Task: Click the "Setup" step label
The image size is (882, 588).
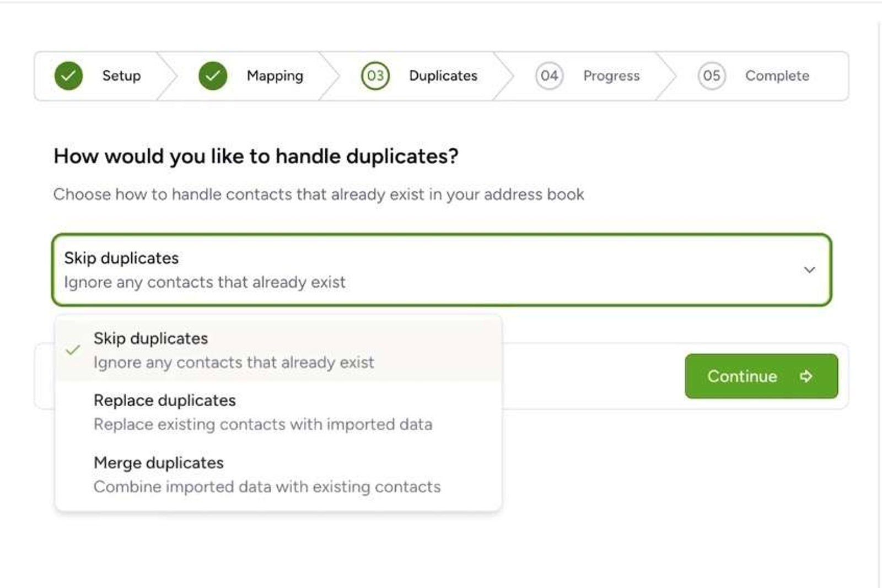Action: coord(120,75)
